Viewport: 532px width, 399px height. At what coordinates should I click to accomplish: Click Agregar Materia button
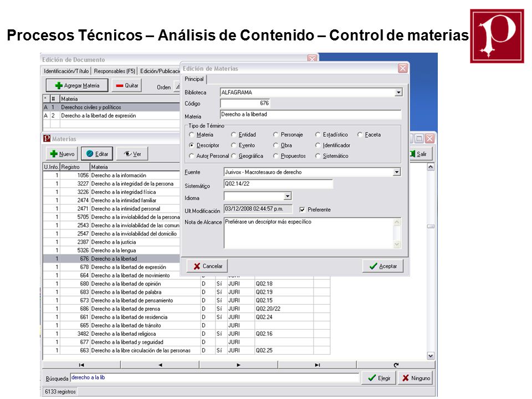coord(77,85)
